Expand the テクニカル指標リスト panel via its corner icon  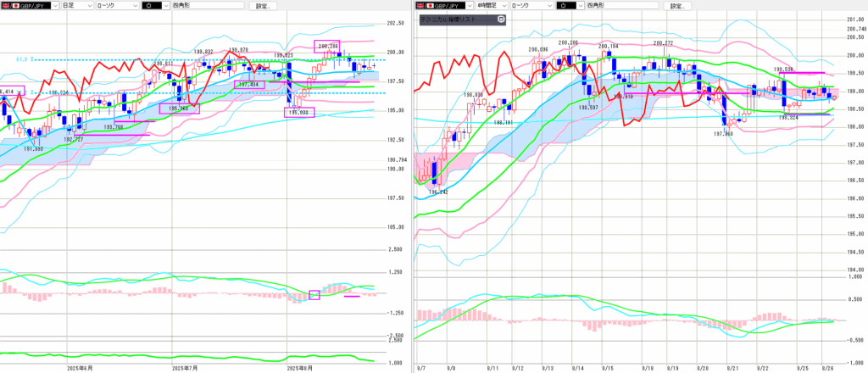(x=500, y=19)
